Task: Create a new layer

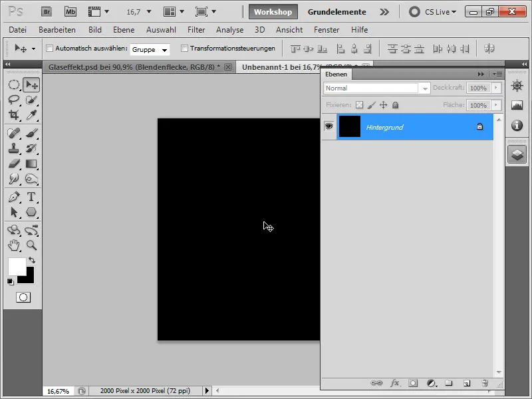Action: coord(467,383)
